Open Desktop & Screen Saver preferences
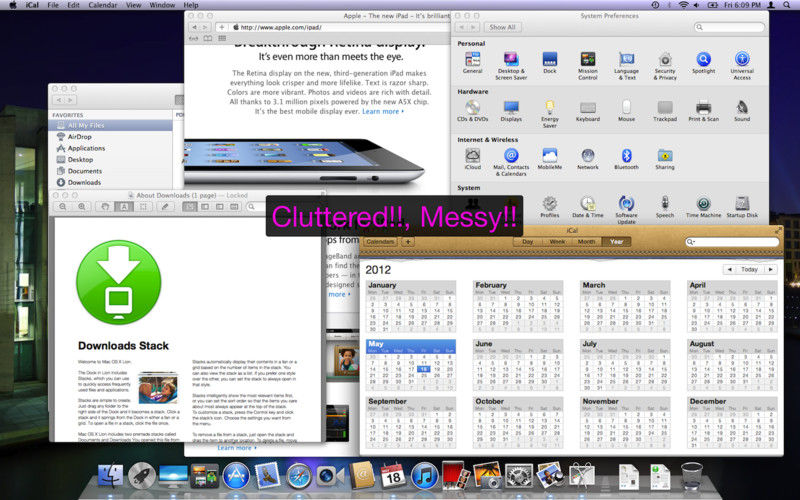This screenshot has height=500, width=800. pyautogui.click(x=511, y=66)
